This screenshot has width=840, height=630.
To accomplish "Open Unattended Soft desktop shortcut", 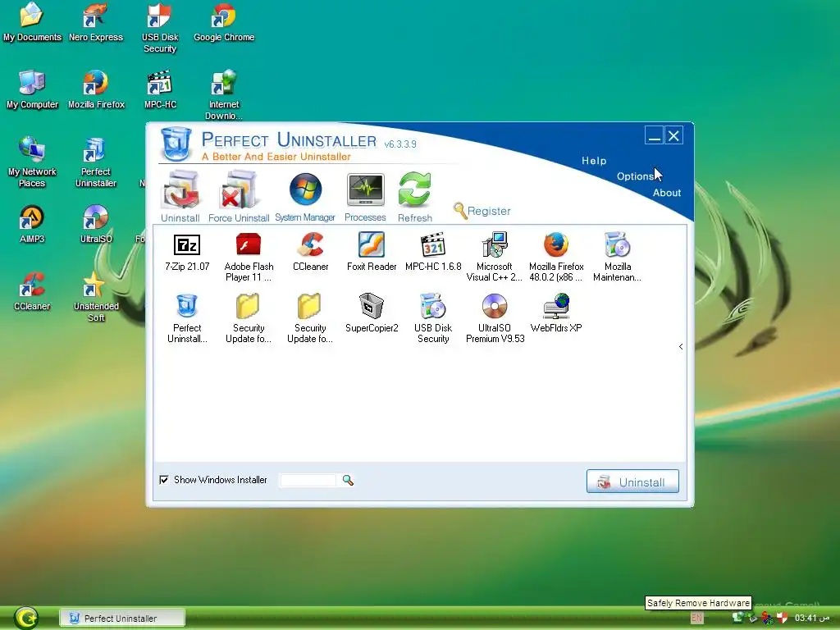I will coord(96,297).
